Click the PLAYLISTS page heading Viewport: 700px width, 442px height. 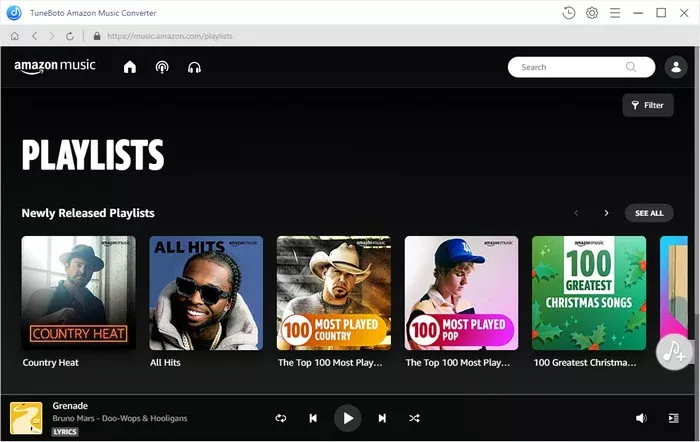93,154
